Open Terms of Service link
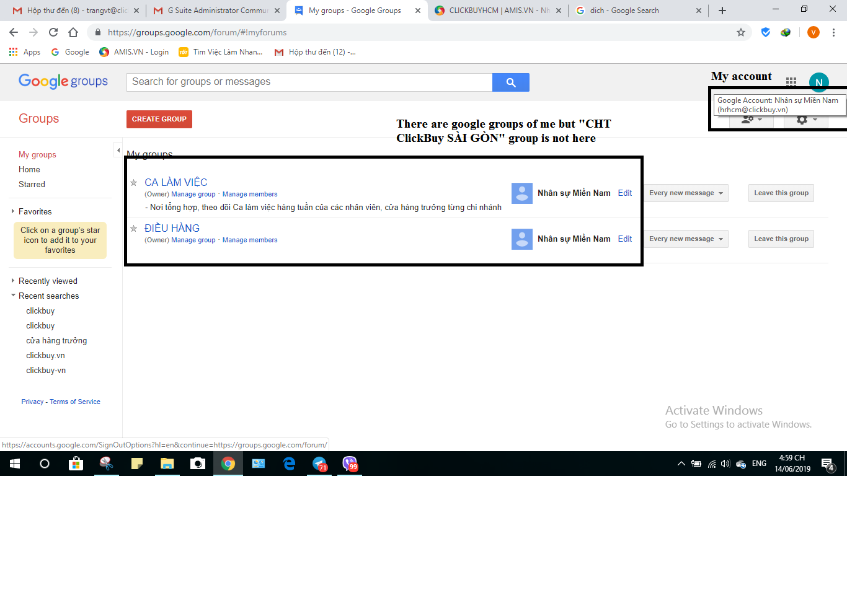847x616 pixels. pyautogui.click(x=75, y=402)
